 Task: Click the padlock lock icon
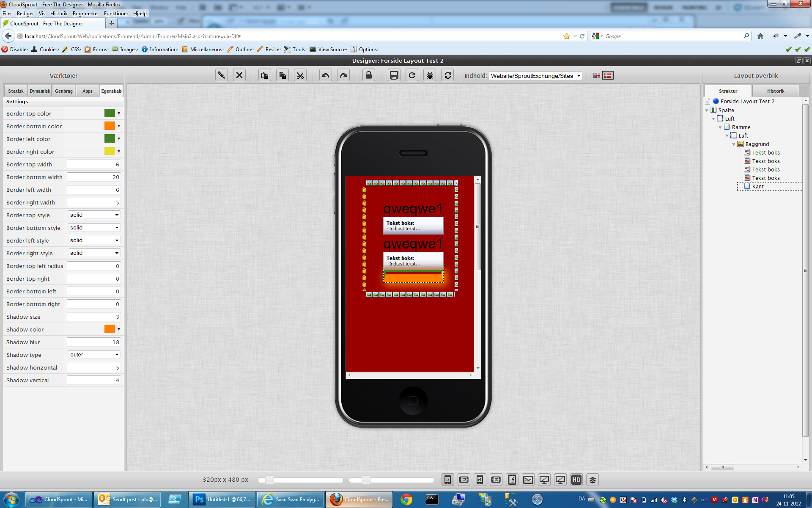(369, 75)
